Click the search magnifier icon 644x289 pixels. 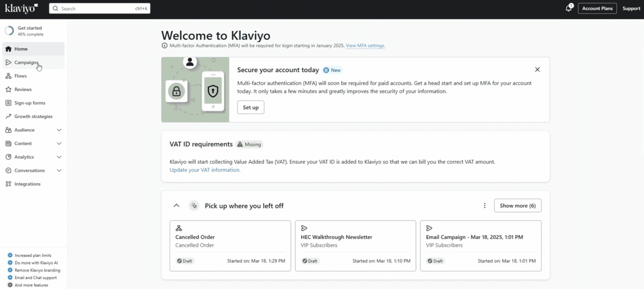point(55,8)
